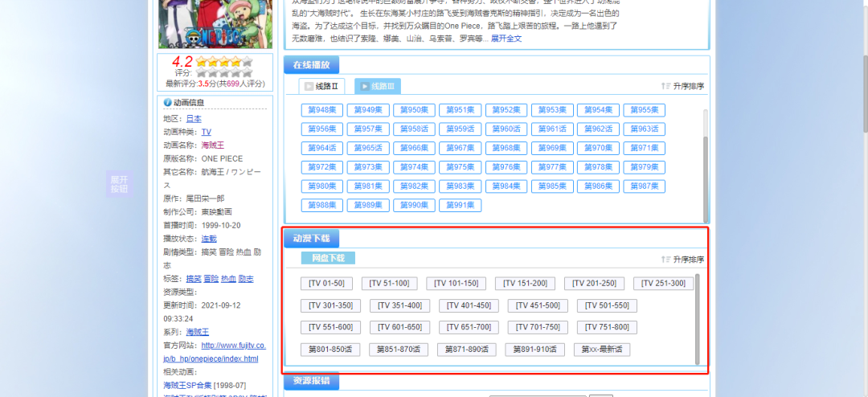Download the [TV 51-100] pack
Screen dimensions: 868x397
coord(389,284)
